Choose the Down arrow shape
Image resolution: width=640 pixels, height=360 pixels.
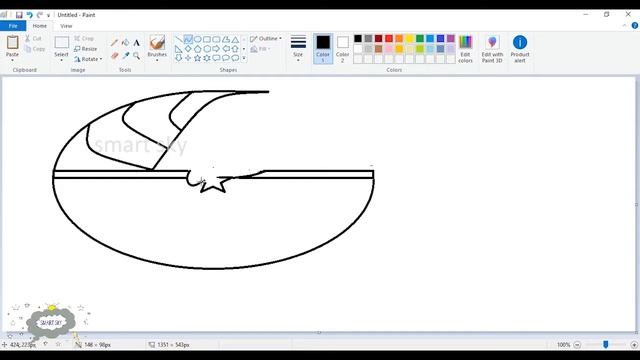pyautogui.click(x=179, y=58)
